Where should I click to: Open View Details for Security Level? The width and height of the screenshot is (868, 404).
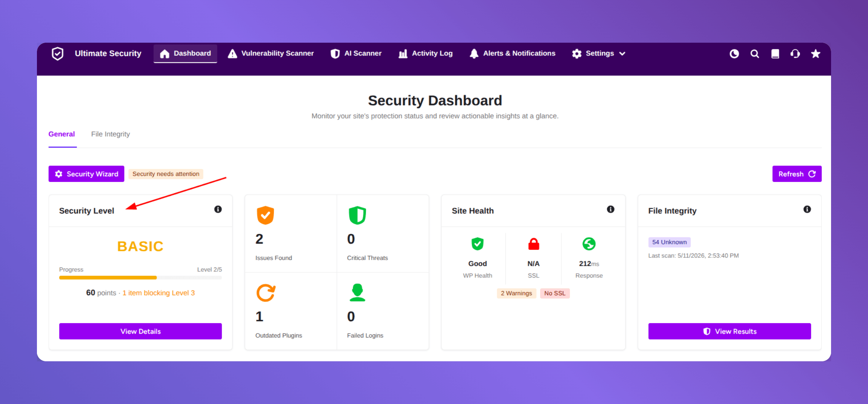pyautogui.click(x=140, y=331)
